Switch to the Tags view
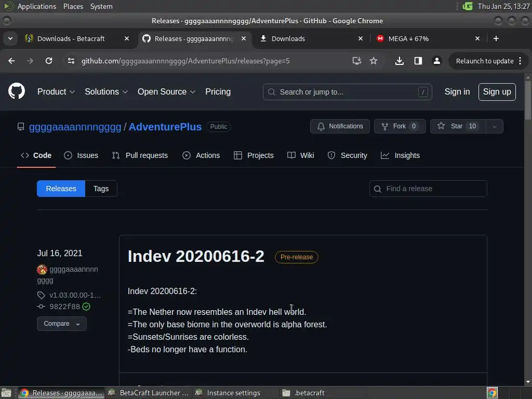Screen dimensions: 532x399 point(101,189)
